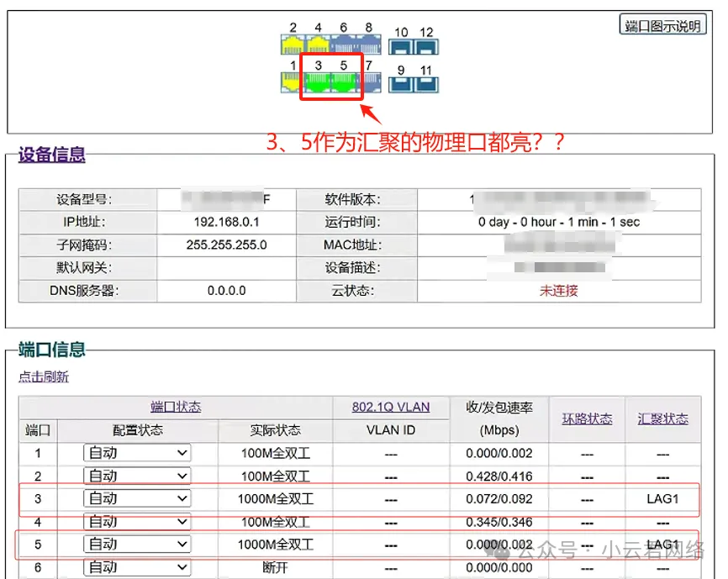Click the port 4 yellow icon
Viewport: 728px width, 579px height.
318,45
